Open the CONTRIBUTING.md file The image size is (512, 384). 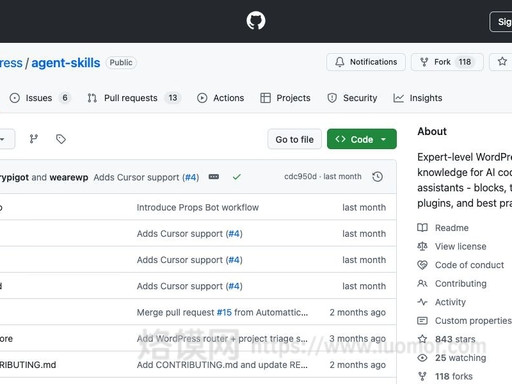click(28, 365)
